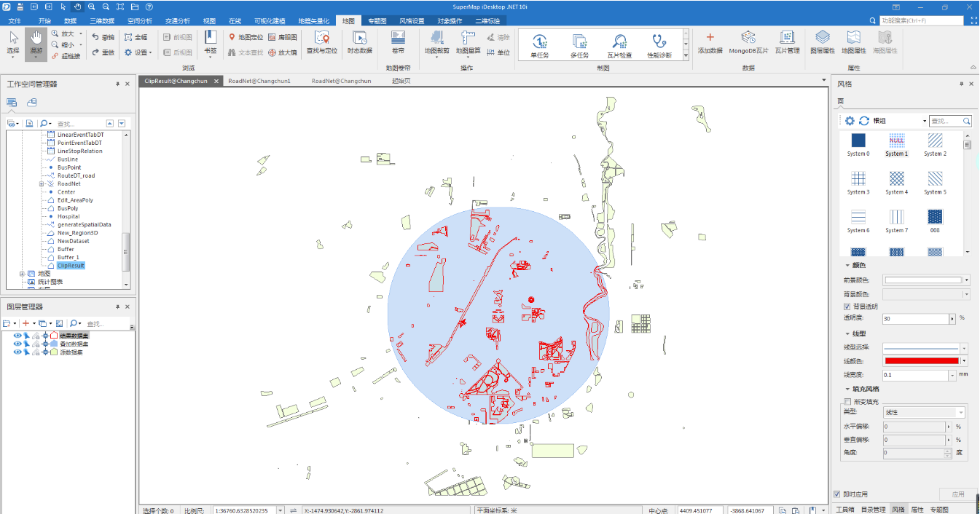Viewport: 980px width, 514px height.
Task: Open the 瓦片检查 tile check tool
Action: click(619, 45)
